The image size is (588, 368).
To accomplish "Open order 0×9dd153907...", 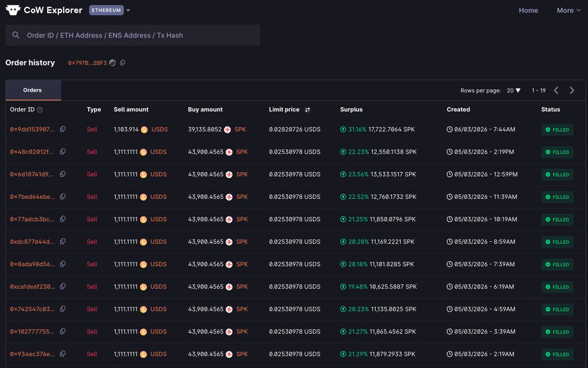I will [32, 129].
